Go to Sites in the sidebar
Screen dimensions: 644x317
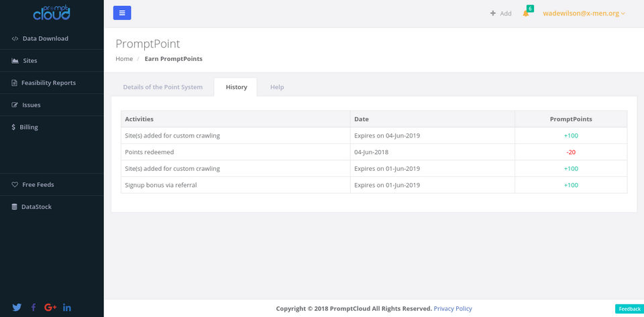coord(30,60)
